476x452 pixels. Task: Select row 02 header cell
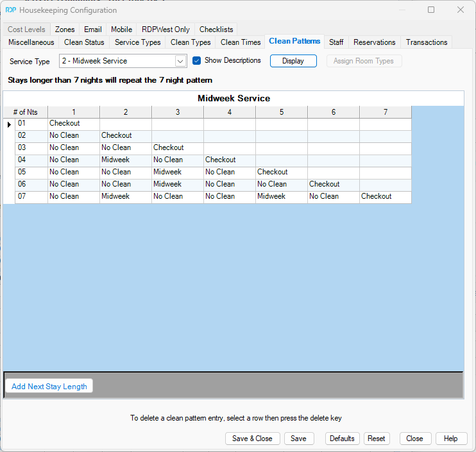coord(31,137)
